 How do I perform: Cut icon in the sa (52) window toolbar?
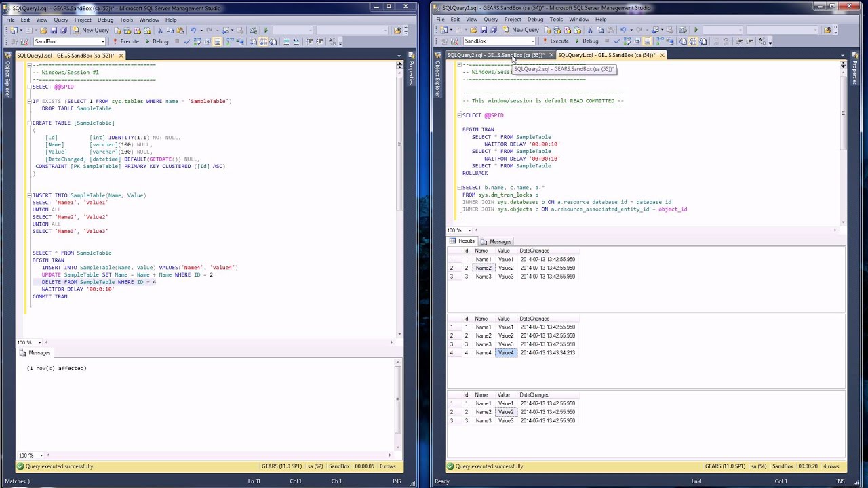(161, 30)
